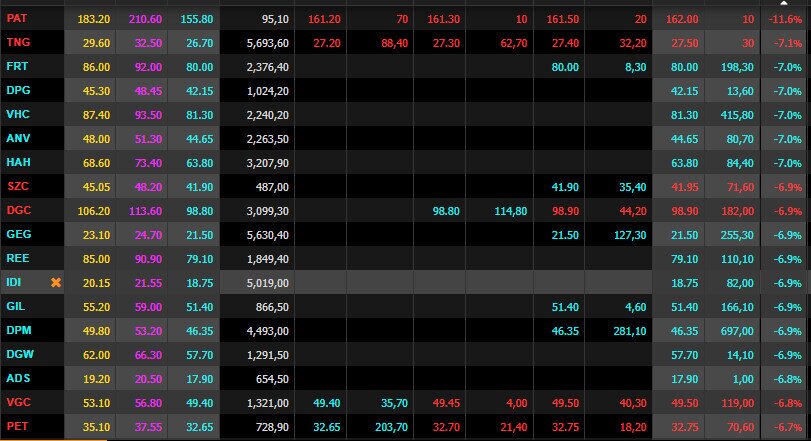Screen dimensions: 811x441
Task: Click GEG total volume 5,630,40
Action: tap(267, 235)
